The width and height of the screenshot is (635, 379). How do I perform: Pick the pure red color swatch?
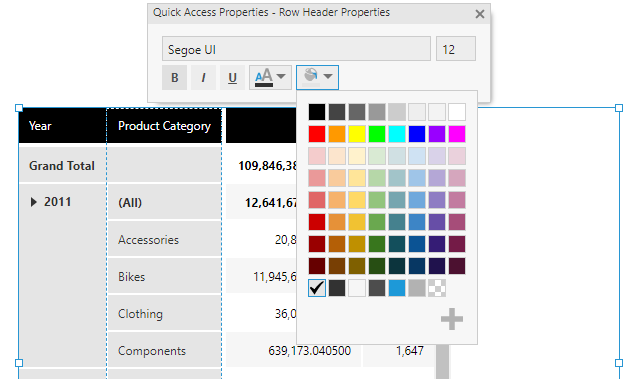pos(317,134)
